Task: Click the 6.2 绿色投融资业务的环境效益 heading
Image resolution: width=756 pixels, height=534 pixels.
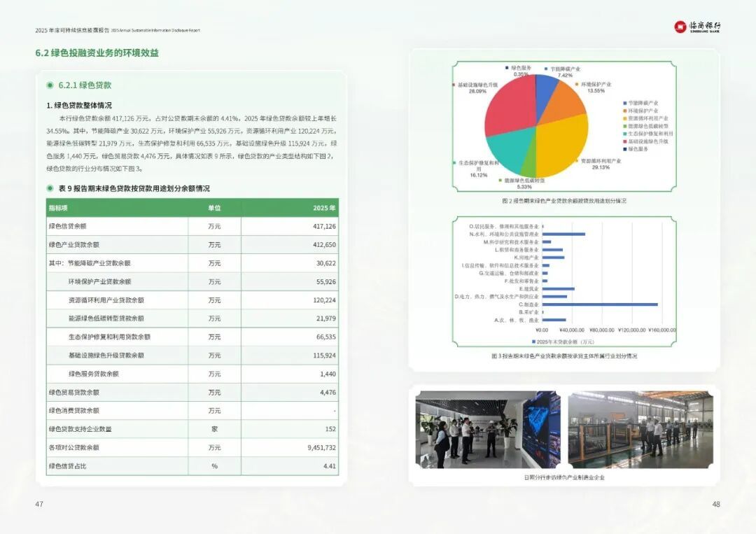Action: coord(97,53)
